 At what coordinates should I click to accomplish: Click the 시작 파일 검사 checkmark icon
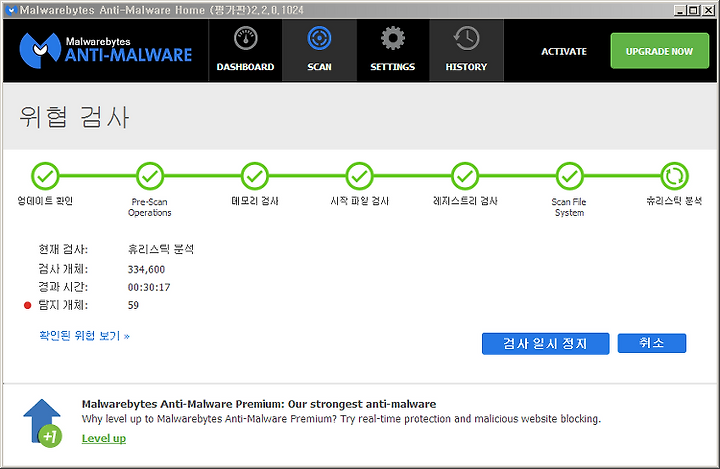point(360,176)
